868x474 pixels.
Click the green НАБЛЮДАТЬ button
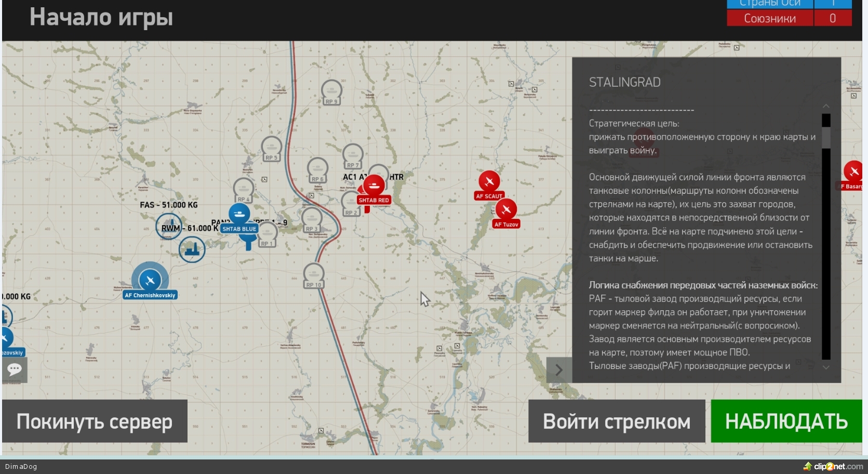coord(786,422)
